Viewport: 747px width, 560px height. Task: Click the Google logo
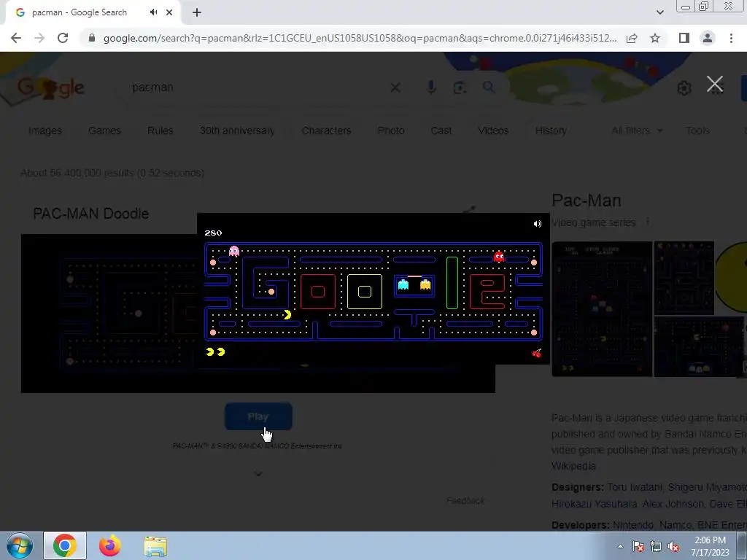[x=50, y=88]
